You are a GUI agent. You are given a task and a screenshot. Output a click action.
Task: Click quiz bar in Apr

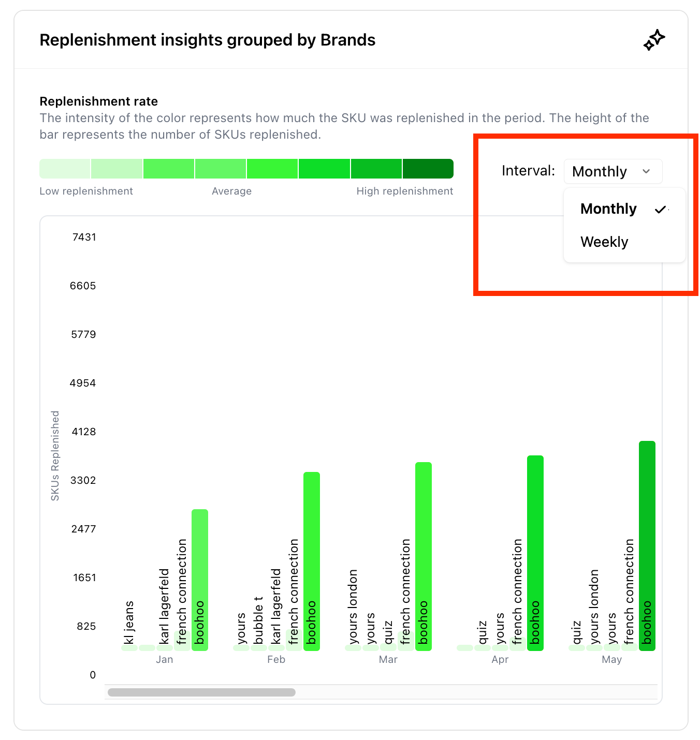[483, 647]
